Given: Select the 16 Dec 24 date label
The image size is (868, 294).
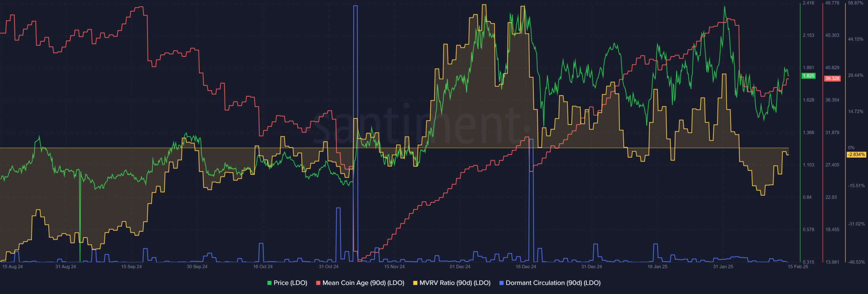Looking at the screenshot, I should pos(526,267).
